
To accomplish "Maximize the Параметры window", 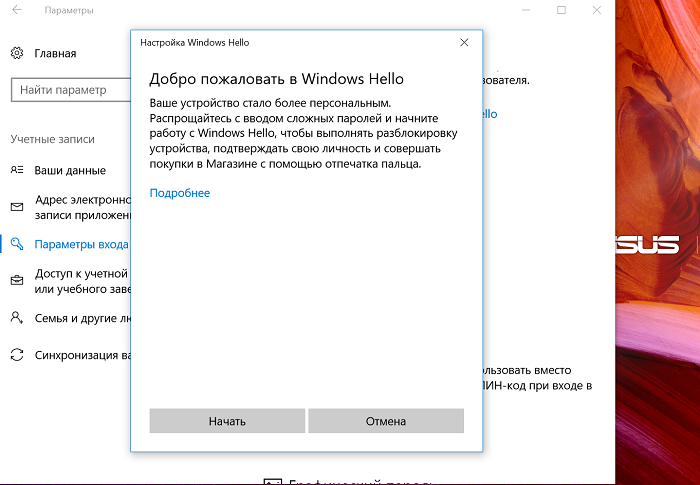I will tap(562, 10).
